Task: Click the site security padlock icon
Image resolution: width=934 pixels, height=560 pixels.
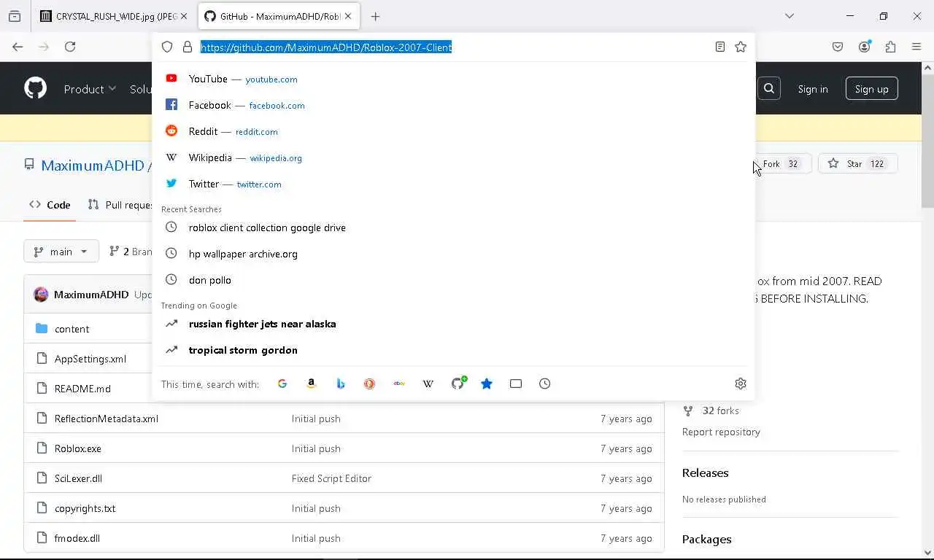Action: (x=188, y=47)
